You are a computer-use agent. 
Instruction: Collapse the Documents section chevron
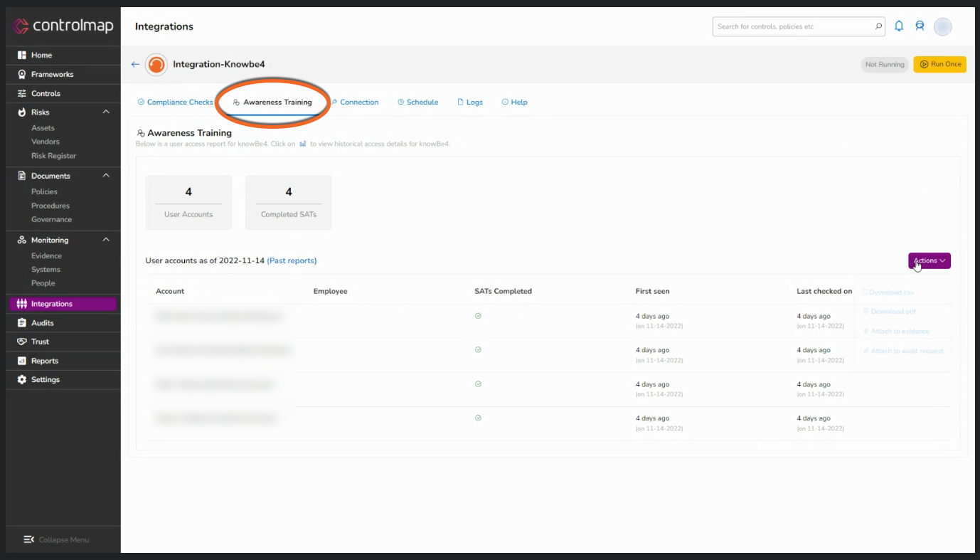[x=106, y=176]
